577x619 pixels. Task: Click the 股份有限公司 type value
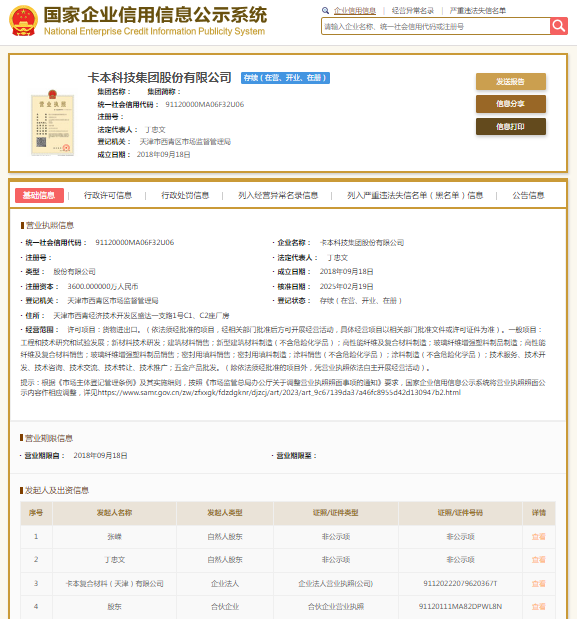coord(74,272)
